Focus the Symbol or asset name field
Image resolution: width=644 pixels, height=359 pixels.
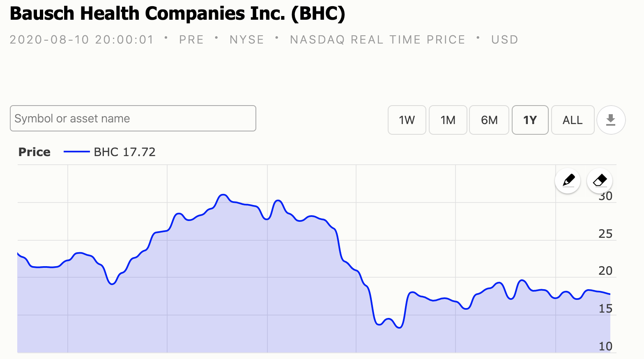click(x=133, y=118)
